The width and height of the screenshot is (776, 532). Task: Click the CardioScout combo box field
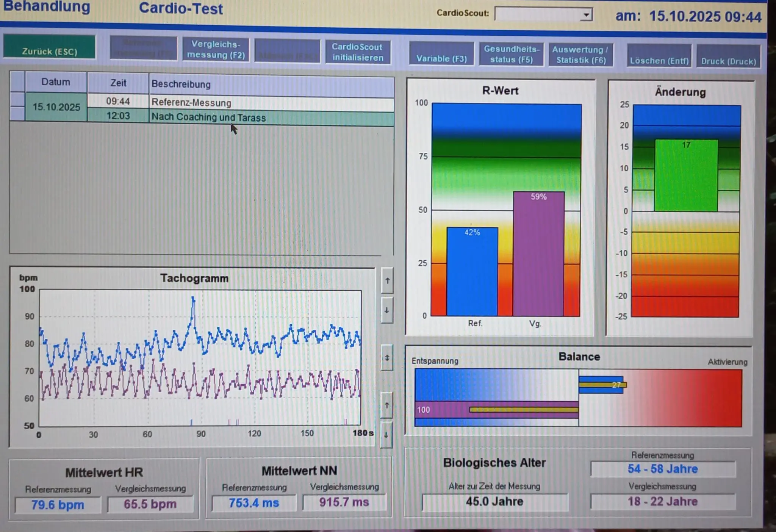tap(538, 14)
